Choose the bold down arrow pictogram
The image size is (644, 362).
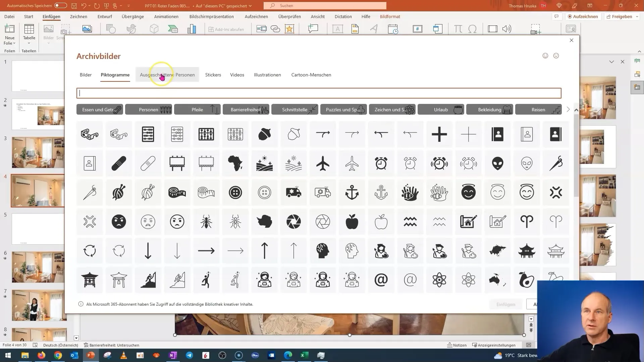pos(148,251)
